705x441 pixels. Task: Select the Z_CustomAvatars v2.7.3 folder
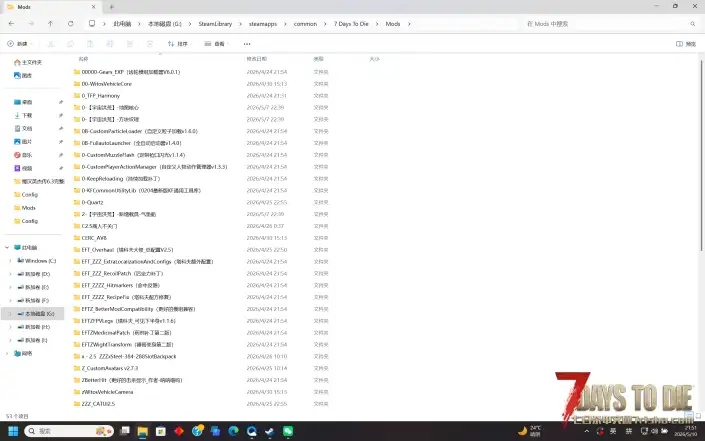[x=110, y=368]
